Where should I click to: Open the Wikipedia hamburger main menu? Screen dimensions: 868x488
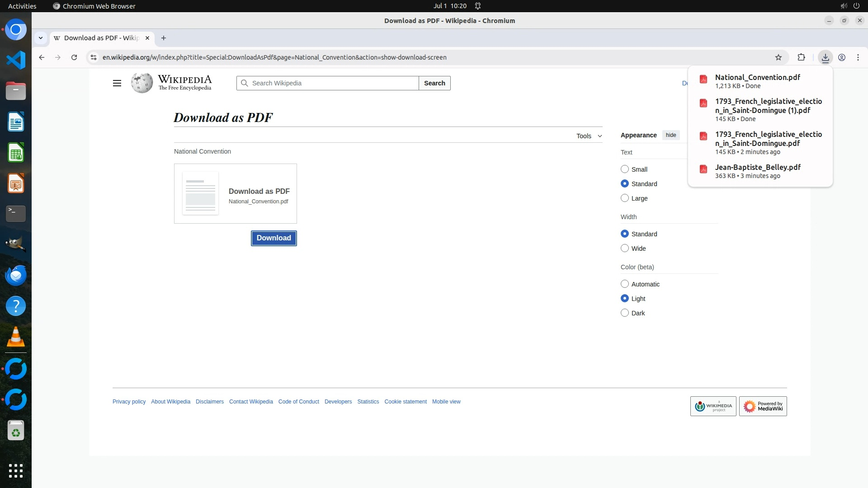(x=117, y=83)
